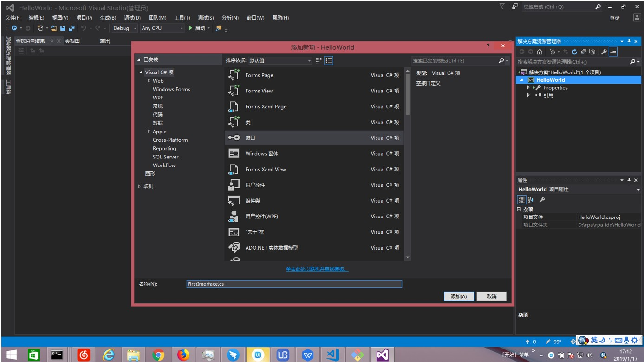Collapse the 已安装 tree node
This screenshot has width=644, height=362.
pyautogui.click(x=139, y=60)
